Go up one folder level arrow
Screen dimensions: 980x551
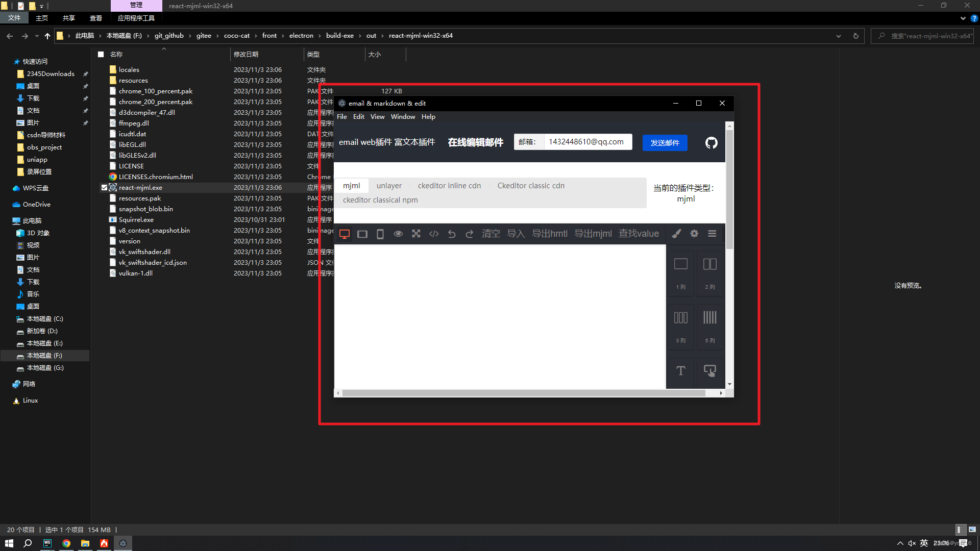tap(47, 36)
